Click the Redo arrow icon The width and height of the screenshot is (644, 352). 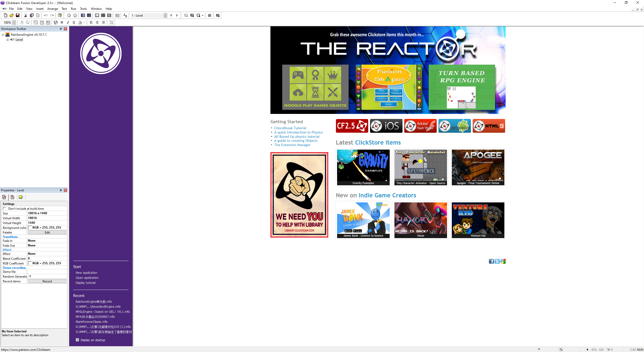tap(52, 15)
